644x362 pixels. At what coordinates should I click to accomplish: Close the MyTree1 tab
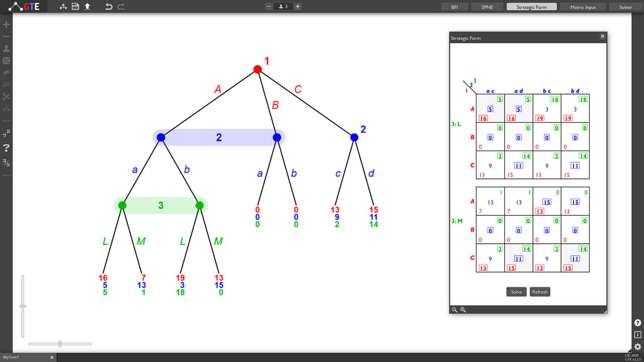click(51, 357)
